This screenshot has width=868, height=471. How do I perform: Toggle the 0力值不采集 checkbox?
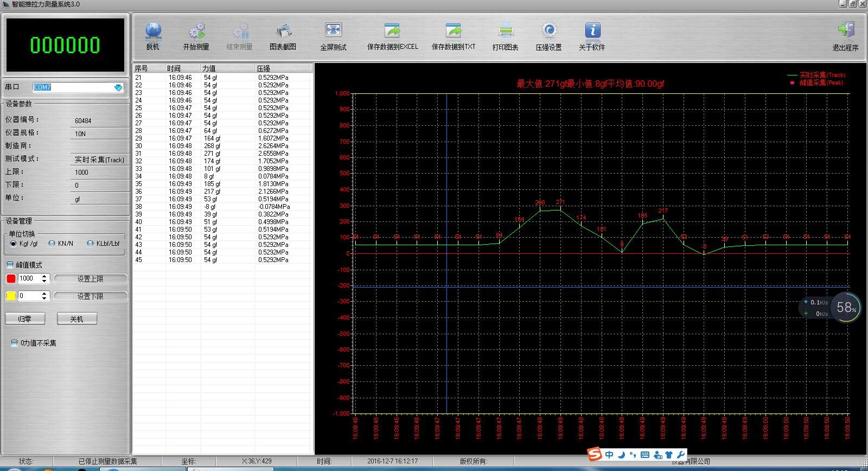[15, 343]
